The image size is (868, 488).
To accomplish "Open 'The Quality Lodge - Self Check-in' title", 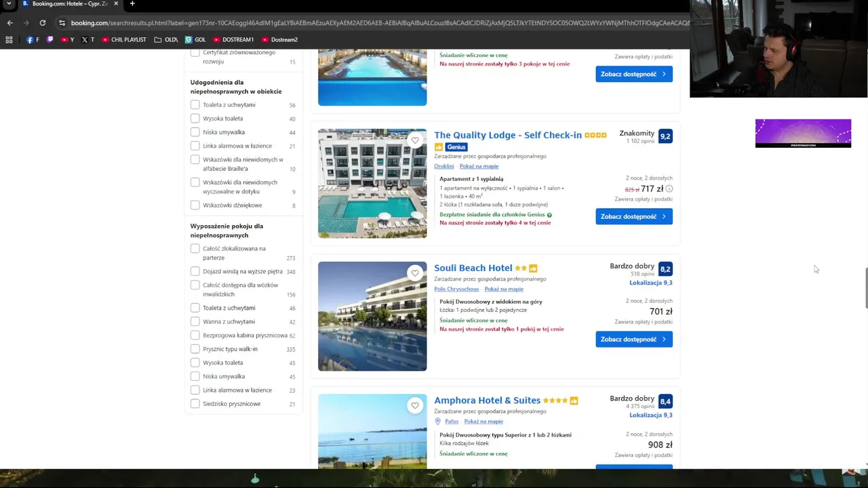I will click(x=508, y=135).
